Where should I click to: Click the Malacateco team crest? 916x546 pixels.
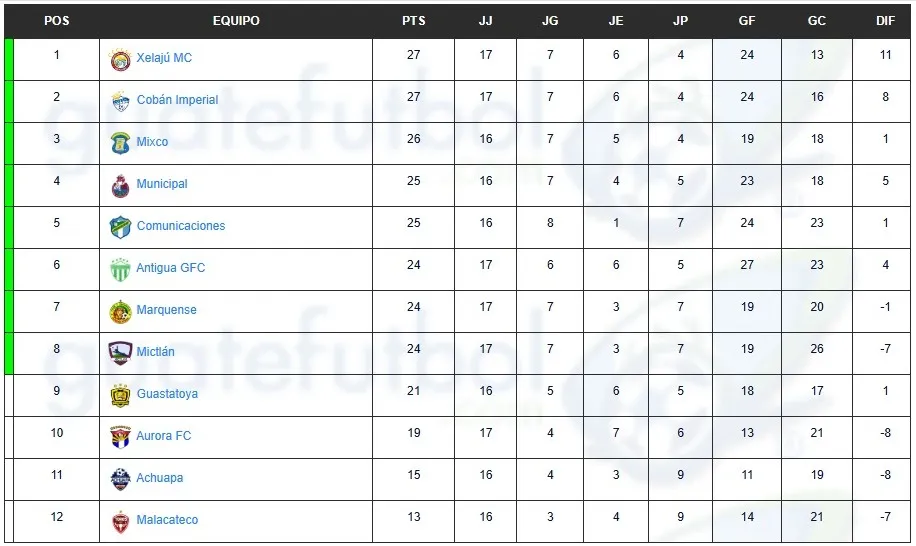point(120,521)
